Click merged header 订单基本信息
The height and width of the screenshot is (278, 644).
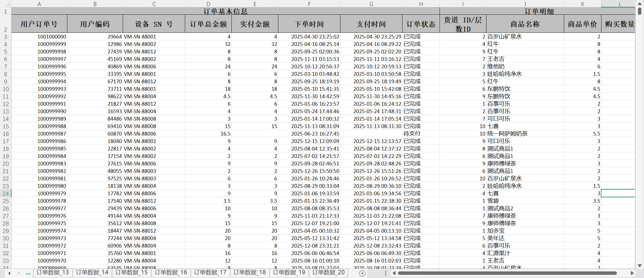coord(225,11)
